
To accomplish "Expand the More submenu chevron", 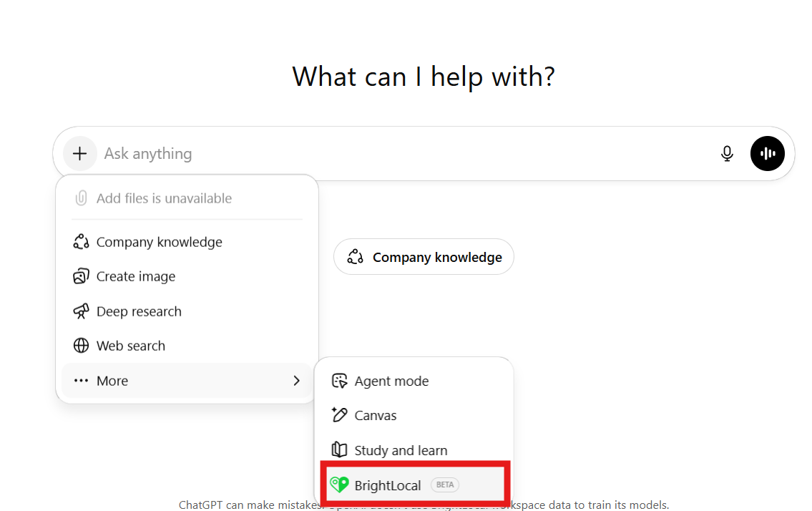I will (296, 381).
